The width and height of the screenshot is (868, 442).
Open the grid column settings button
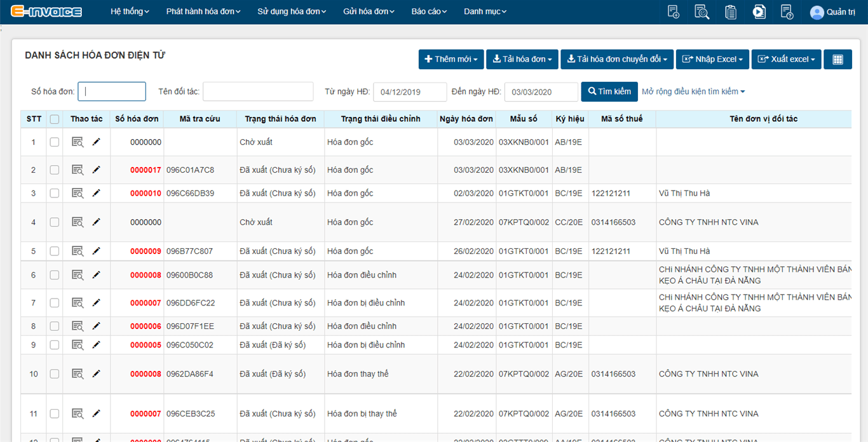[837, 59]
